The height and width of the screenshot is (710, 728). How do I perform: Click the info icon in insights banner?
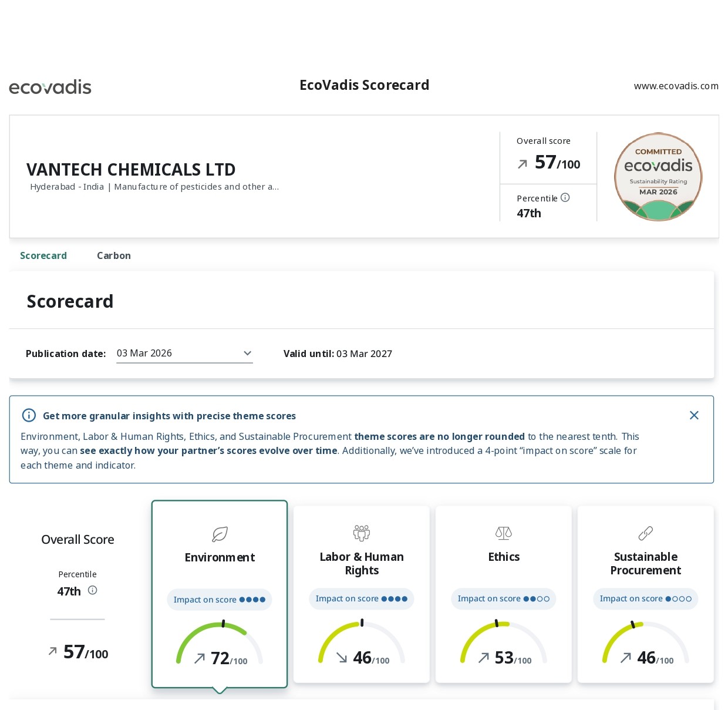[x=29, y=416]
